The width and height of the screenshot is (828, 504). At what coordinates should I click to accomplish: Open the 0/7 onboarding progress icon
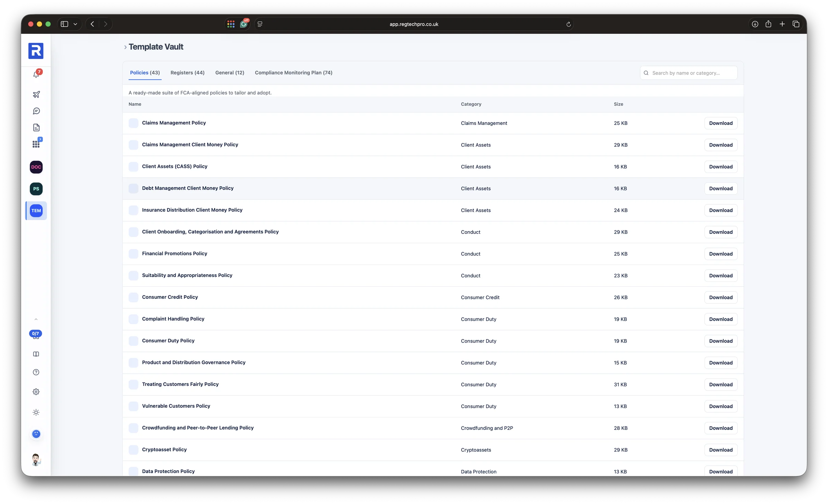[36, 335]
